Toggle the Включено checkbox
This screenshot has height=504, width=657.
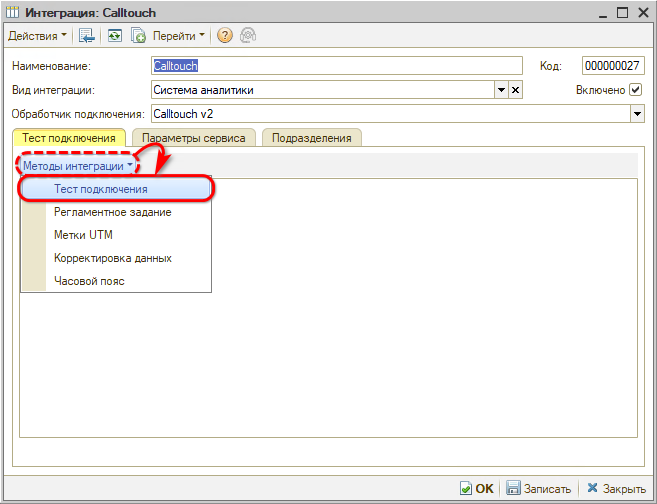[x=636, y=90]
